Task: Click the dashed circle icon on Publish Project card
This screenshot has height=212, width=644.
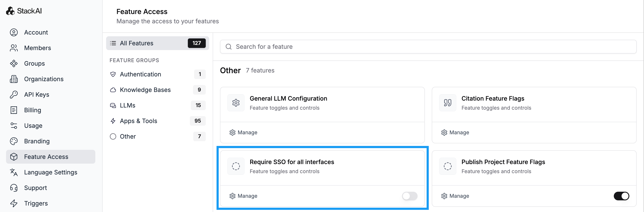Action: pyautogui.click(x=447, y=166)
